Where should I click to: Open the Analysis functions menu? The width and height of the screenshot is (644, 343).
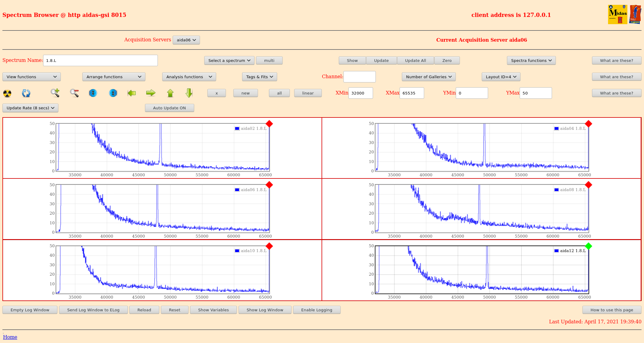tap(189, 77)
